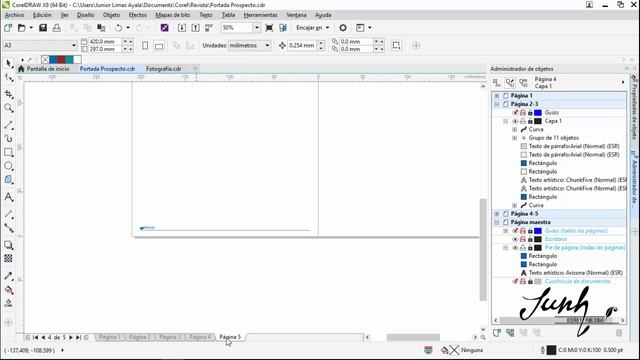Click red swatch in document palette

[61, 60]
